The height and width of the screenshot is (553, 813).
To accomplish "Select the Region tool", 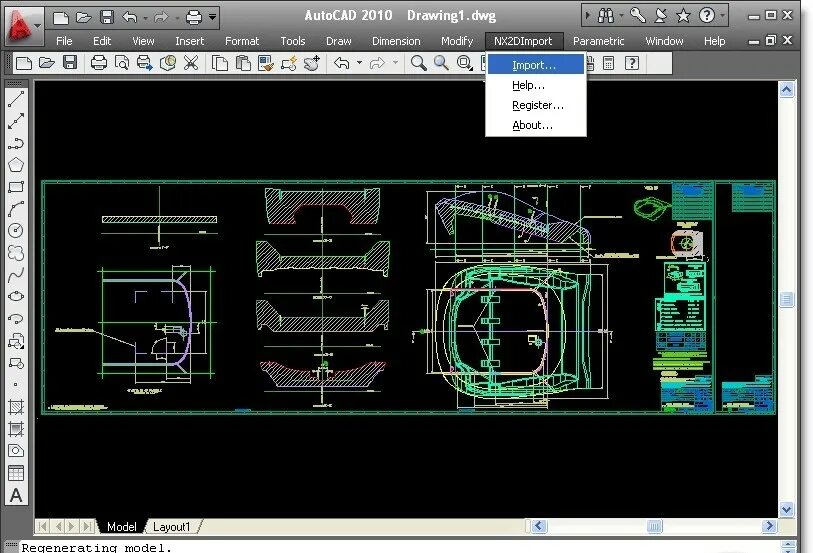I will pos(16,451).
